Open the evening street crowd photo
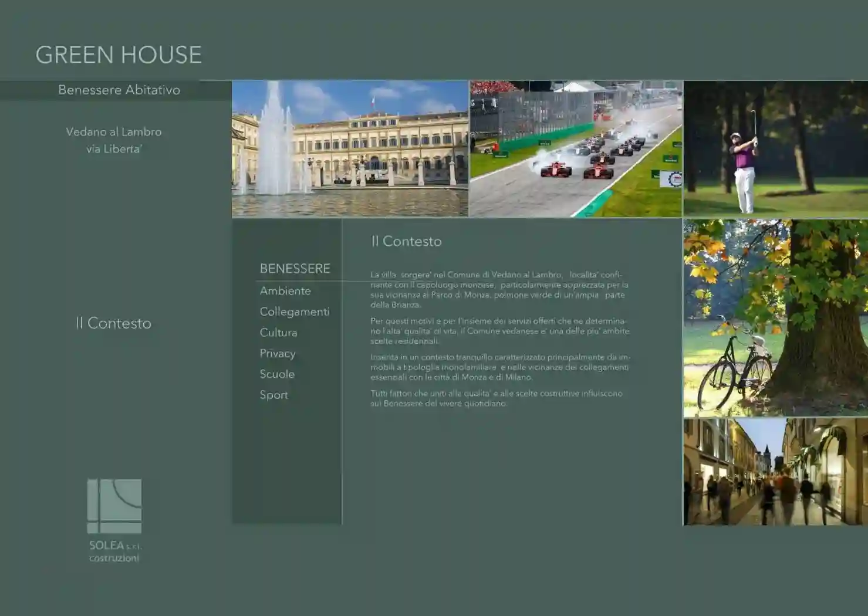The width and height of the screenshot is (868, 616). tap(775, 472)
